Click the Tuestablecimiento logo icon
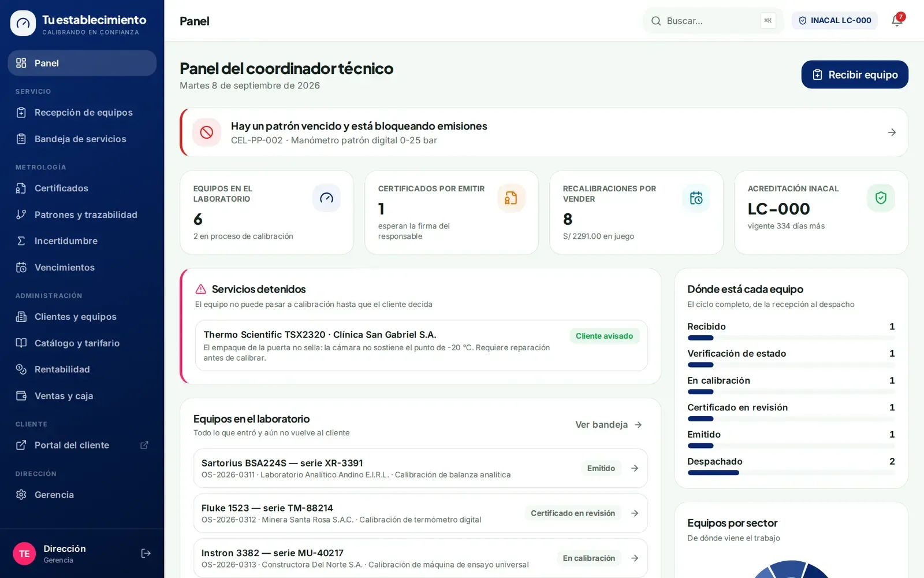The width and height of the screenshot is (924, 578). tap(23, 23)
